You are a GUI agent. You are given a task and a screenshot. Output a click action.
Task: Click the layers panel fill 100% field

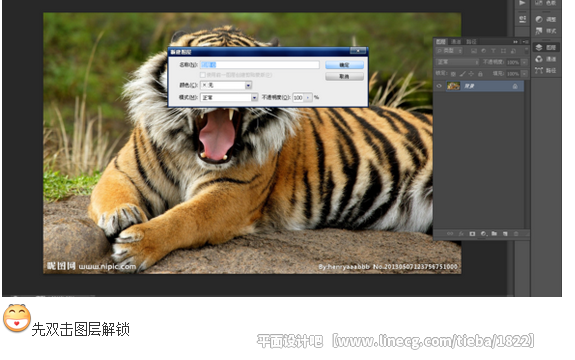point(513,74)
